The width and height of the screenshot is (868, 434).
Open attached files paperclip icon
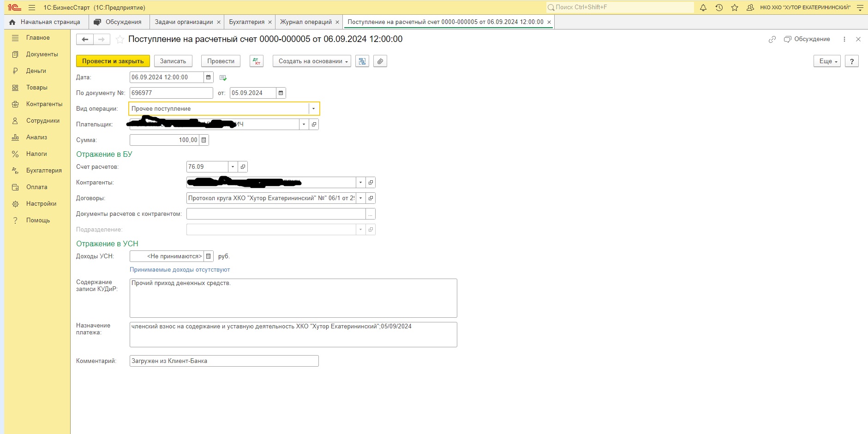coord(380,61)
